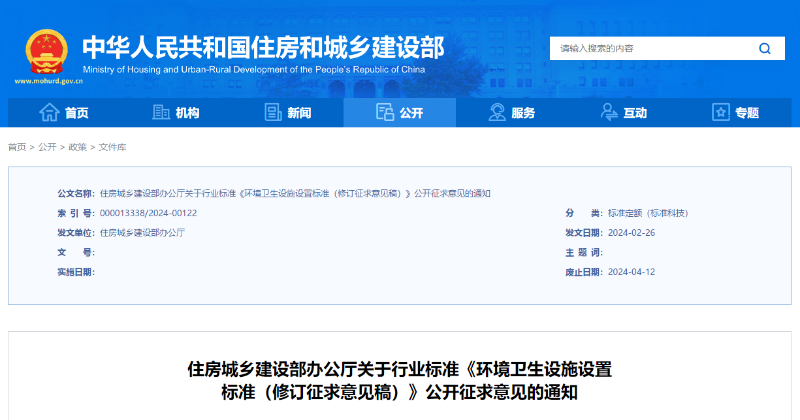The height and width of the screenshot is (420, 800).
Task: Click the newspaper icon beside 新闻
Action: 272,113
